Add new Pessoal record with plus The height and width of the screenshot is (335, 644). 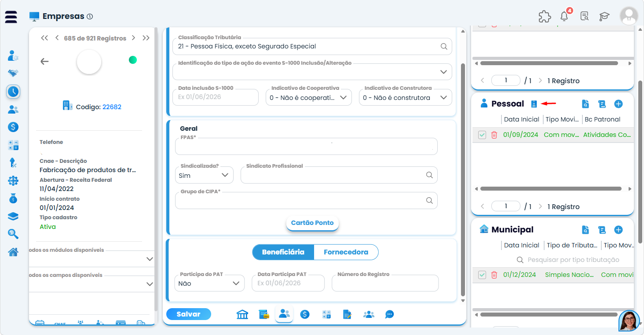point(618,104)
